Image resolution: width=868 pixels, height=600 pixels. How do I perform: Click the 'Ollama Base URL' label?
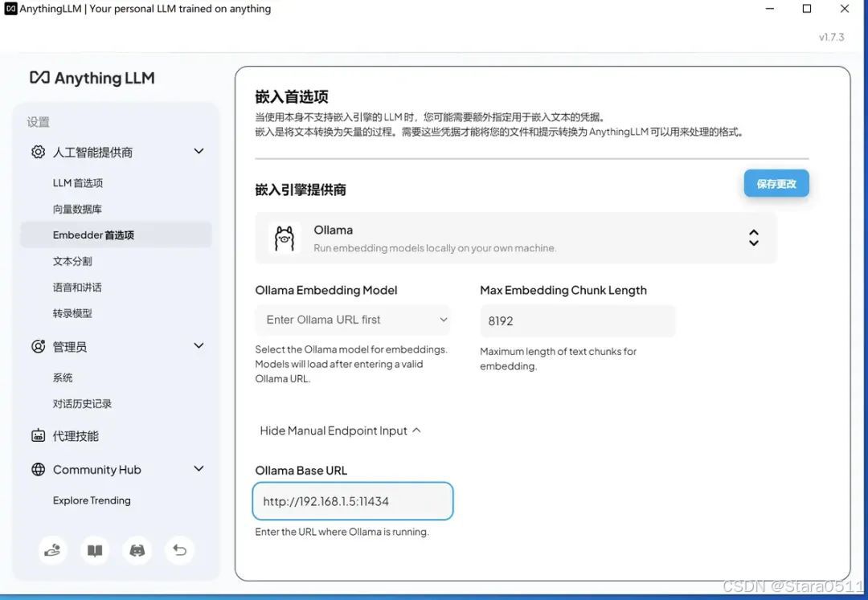[x=301, y=470]
